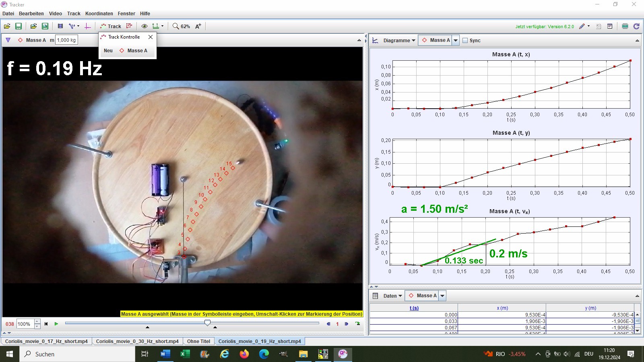
Task: Click the video frame slider handle
Action: pos(207,323)
